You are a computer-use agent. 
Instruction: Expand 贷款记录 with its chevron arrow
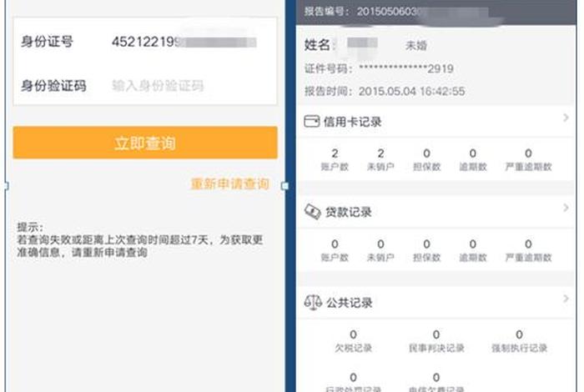[566, 208]
